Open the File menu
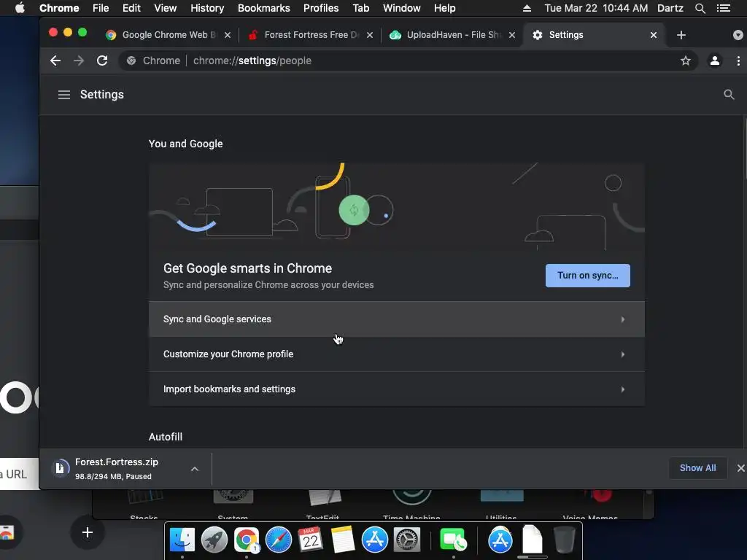This screenshot has height=560, width=747. [x=101, y=8]
